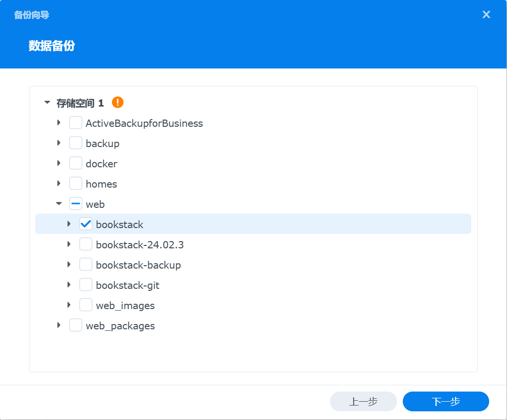The height and width of the screenshot is (420, 507).
Task: Check the homes shared folder
Action: pyautogui.click(x=76, y=183)
